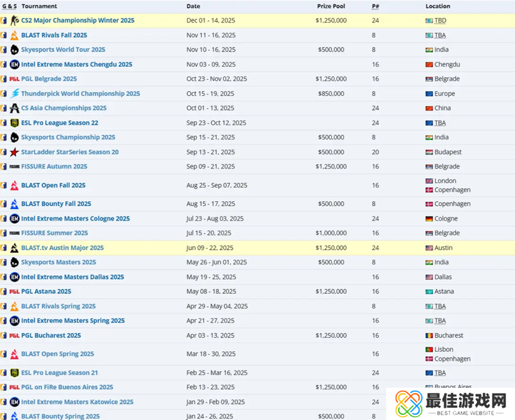The image size is (515, 420).
Task: Click the ESL Pro League Season 22 logo
Action: click(14, 123)
